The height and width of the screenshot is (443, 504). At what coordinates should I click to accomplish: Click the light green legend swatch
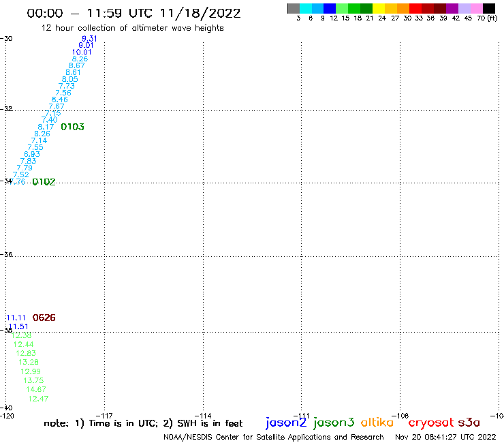tap(342, 8)
